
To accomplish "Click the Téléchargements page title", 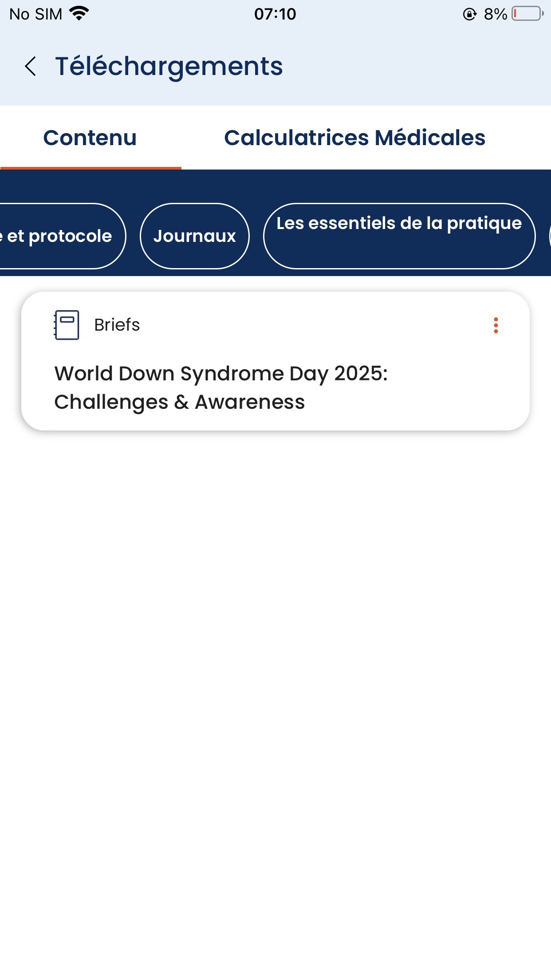I will pos(169,67).
